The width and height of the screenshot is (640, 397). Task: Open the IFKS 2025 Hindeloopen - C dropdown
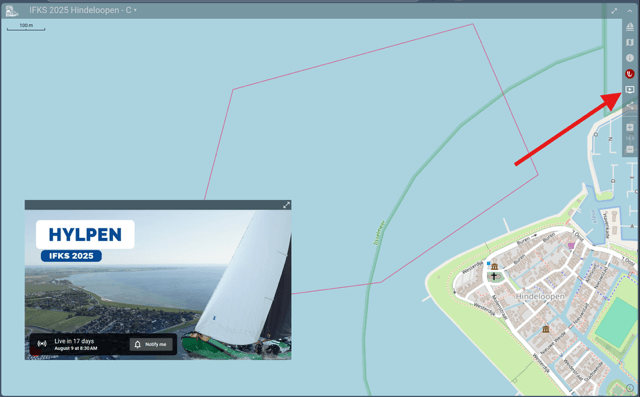(x=83, y=10)
